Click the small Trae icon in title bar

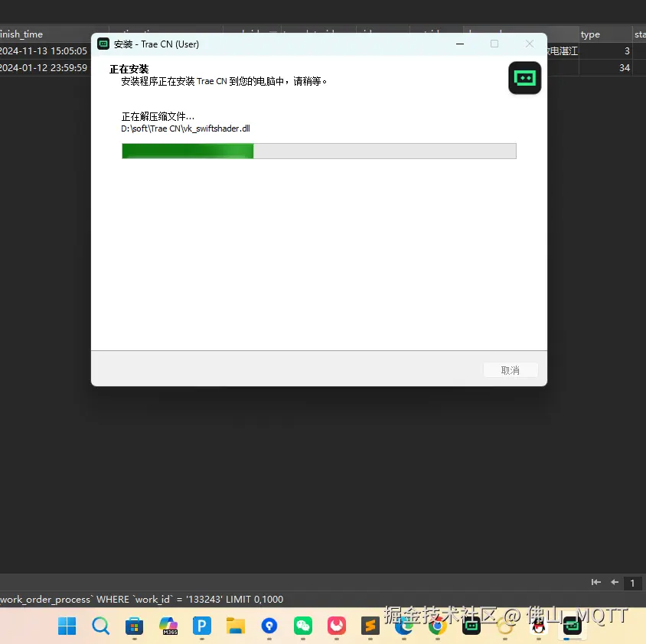pos(103,44)
